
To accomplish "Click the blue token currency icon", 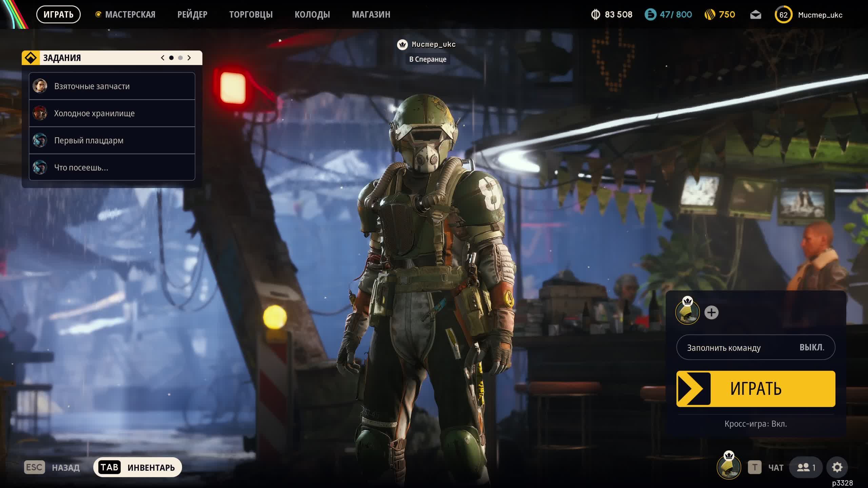I will pos(650,15).
